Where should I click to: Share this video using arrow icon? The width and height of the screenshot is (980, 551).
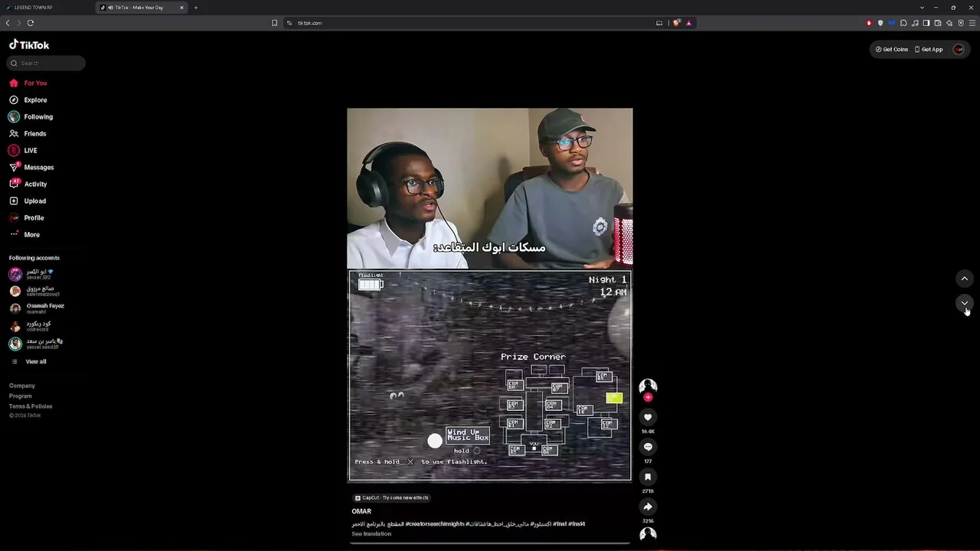648,507
